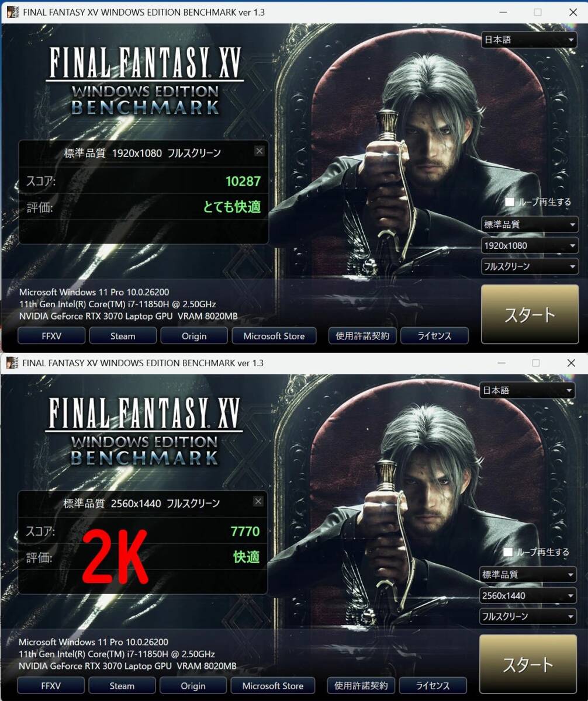The width and height of the screenshot is (588, 701).
Task: Click the app icon in top window title bar
Action: coord(11,12)
